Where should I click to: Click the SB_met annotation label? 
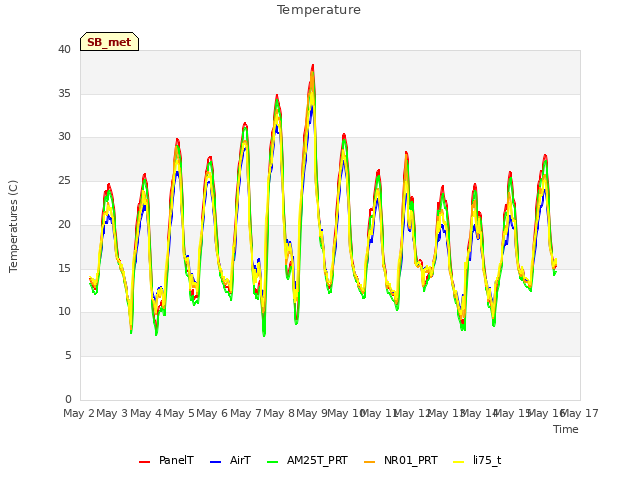pos(109,42)
